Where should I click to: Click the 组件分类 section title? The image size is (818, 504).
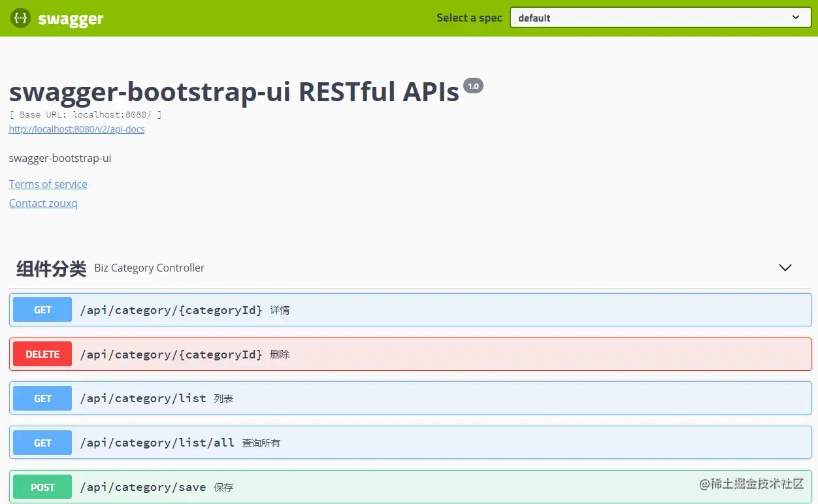coord(52,268)
